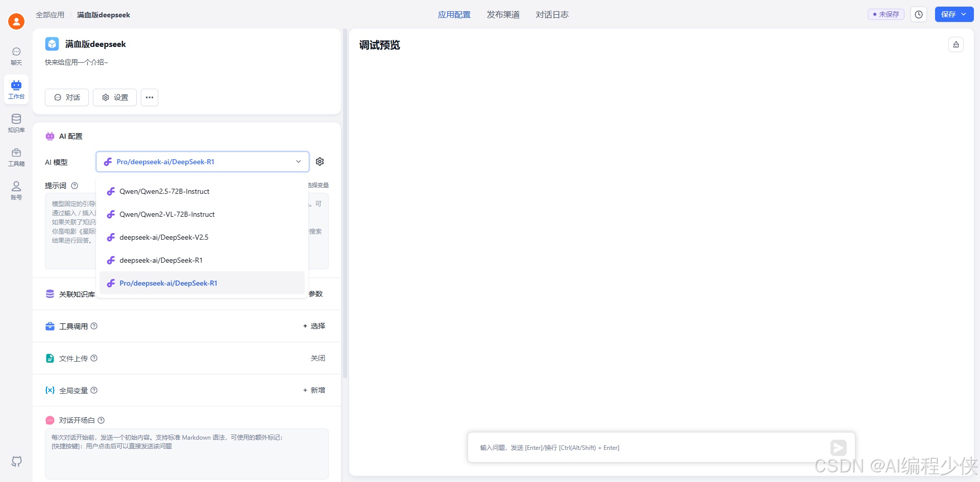Click the 工具调用 briefcase icon

(50, 326)
